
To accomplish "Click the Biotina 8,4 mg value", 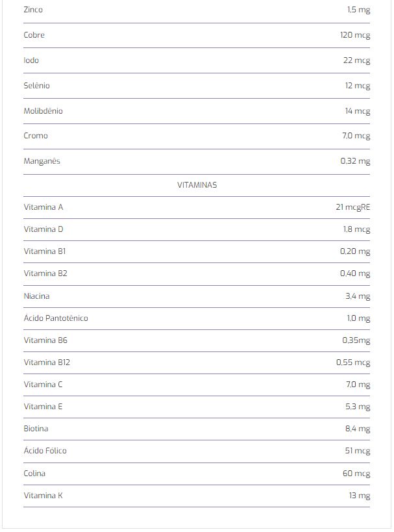I will [358, 429].
